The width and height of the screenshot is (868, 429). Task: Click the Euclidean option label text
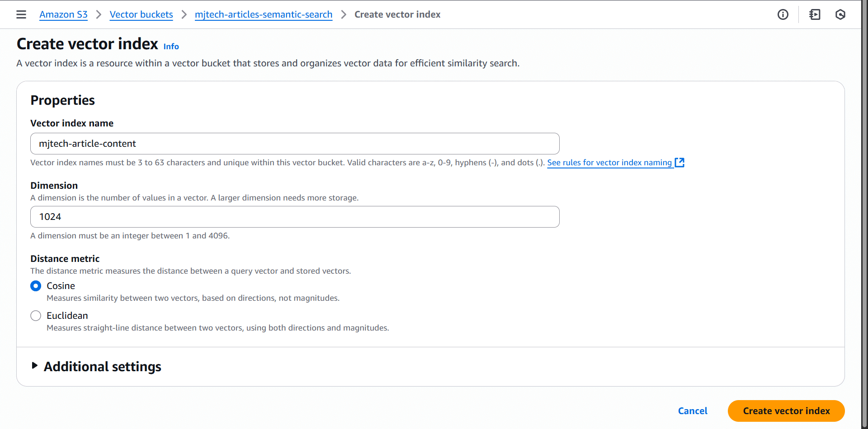coord(67,315)
